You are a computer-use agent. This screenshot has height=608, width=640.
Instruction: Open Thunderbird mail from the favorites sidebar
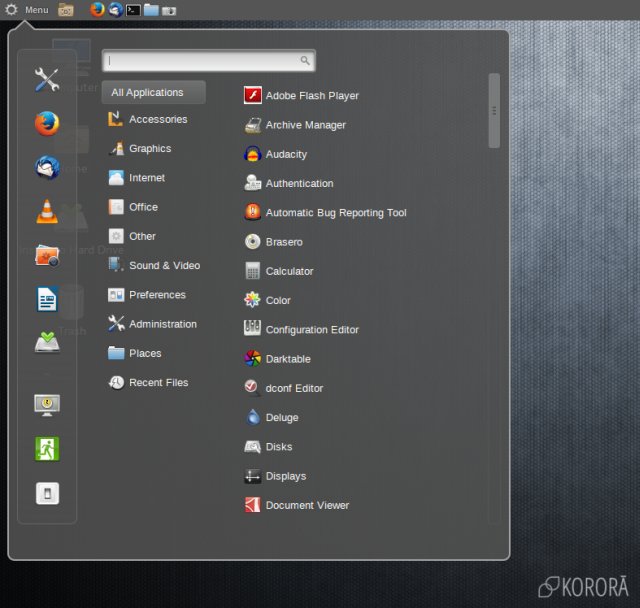click(47, 167)
